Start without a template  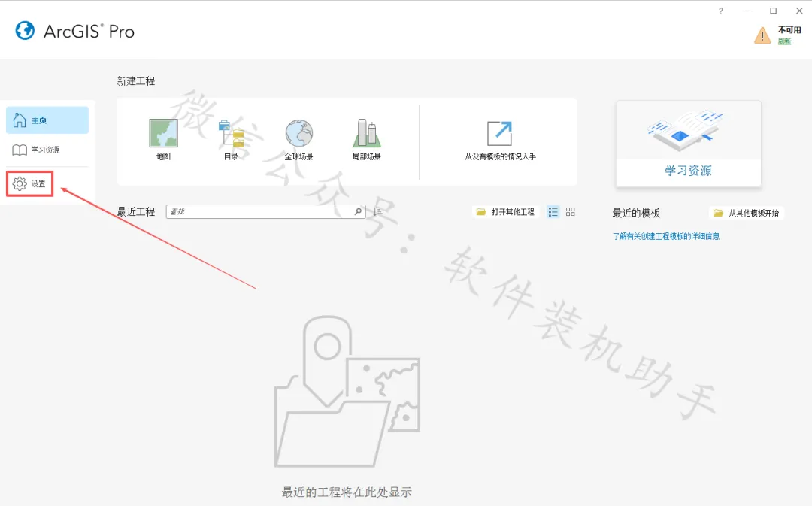[x=500, y=141]
